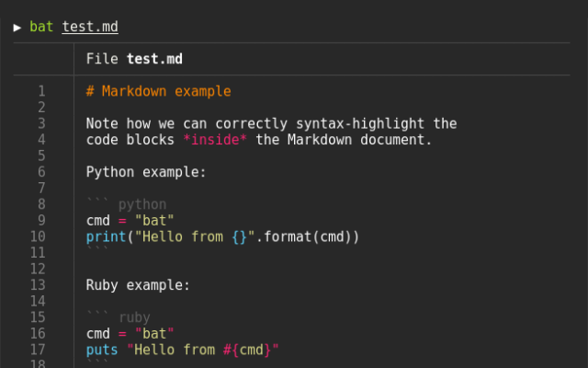Click the '.format(cmd))' call text
This screenshot has height=368, width=588.
pyautogui.click(x=308, y=237)
